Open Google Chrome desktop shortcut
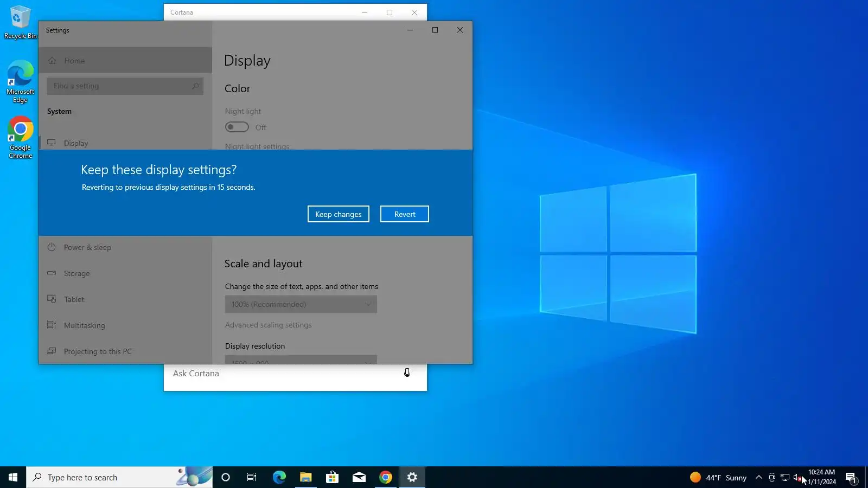868x488 pixels. [20, 138]
